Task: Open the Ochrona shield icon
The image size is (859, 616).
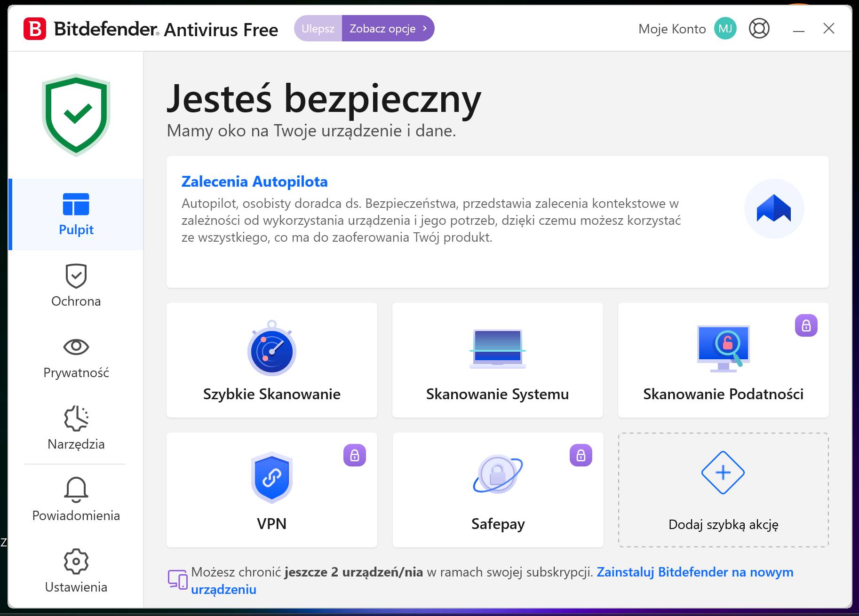Action: [x=76, y=276]
